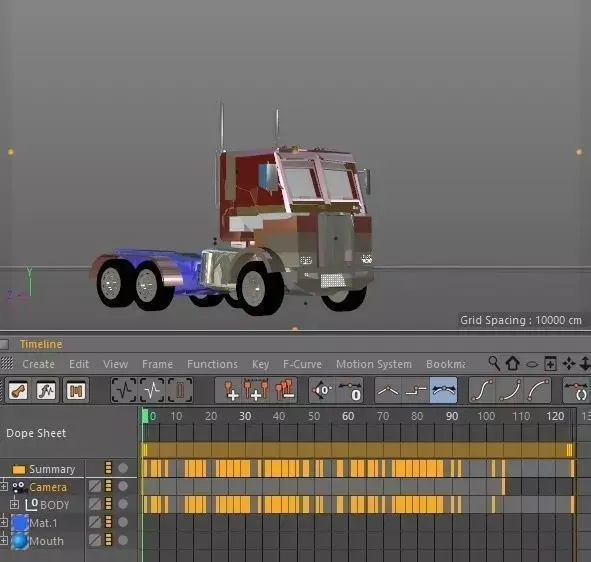
Task: Toggle solo dot for Mouth row
Action: 123,540
